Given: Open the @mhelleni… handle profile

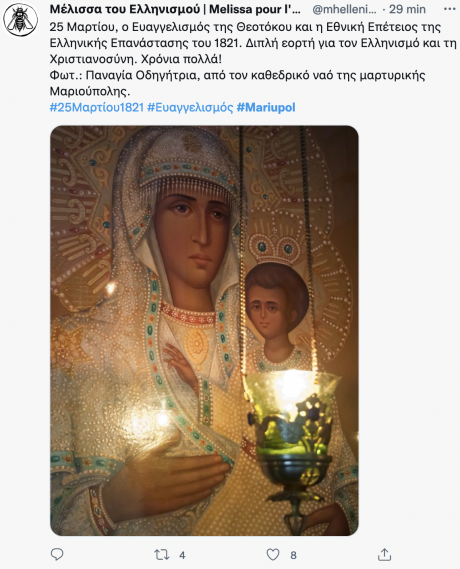Looking at the screenshot, I should [344, 9].
